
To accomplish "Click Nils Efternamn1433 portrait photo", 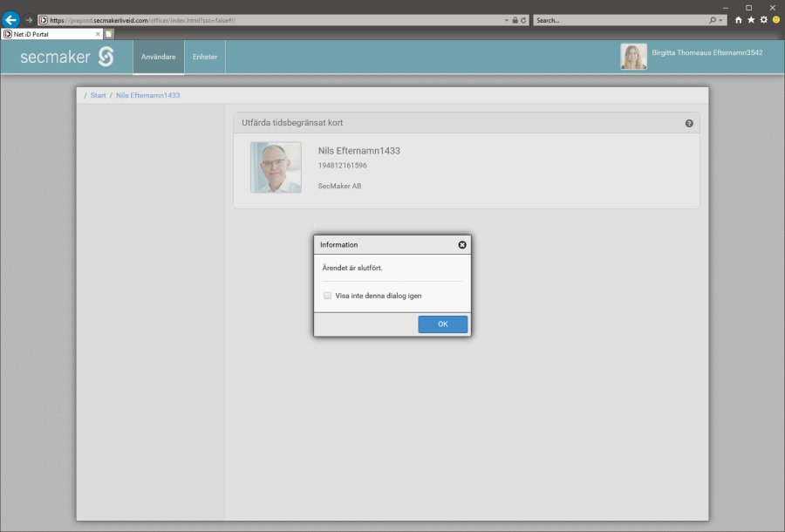I will (x=276, y=167).
